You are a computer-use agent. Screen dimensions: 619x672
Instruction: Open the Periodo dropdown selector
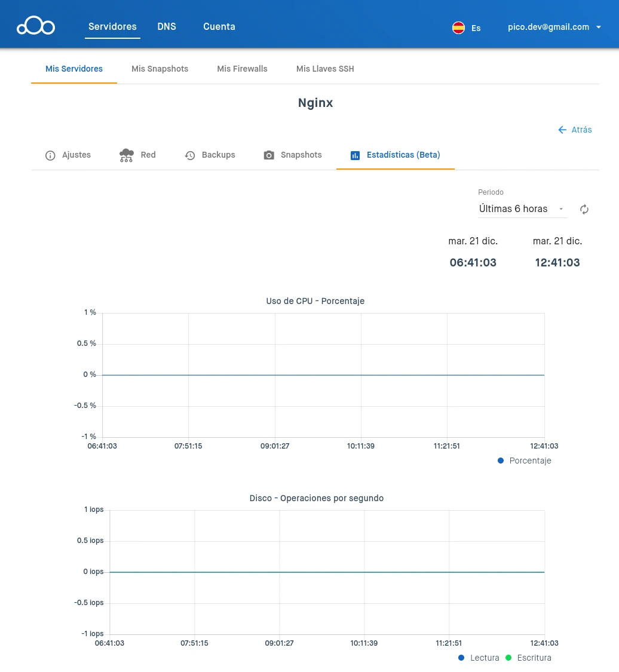pyautogui.click(x=522, y=209)
